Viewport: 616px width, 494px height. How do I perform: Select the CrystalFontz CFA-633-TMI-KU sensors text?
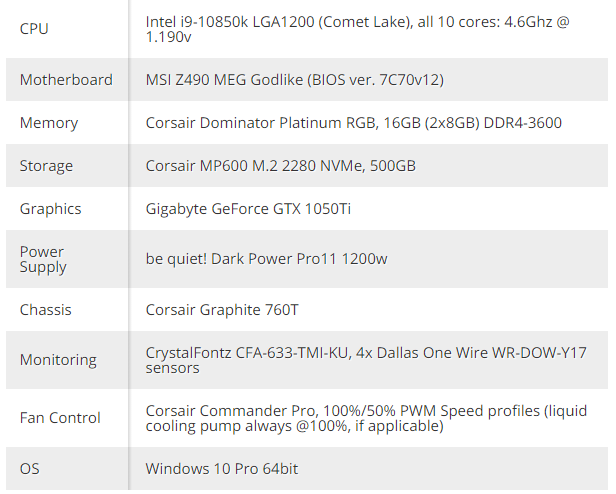(366, 360)
